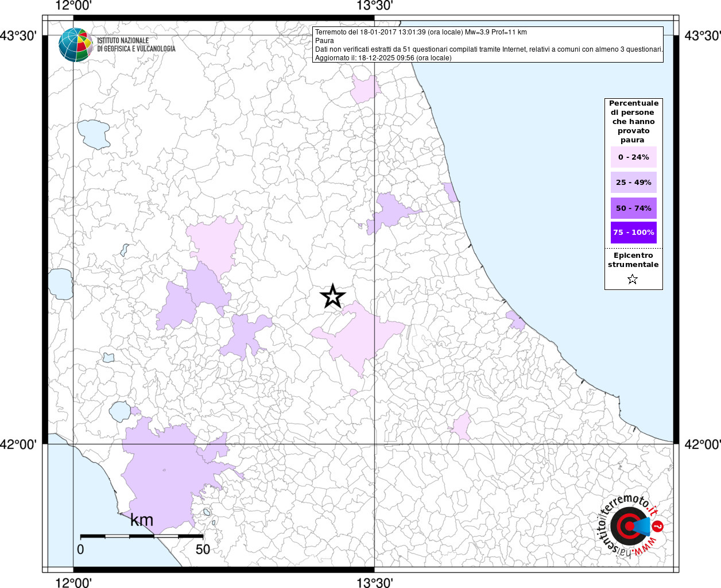Click the INGV globe logo
This screenshot has width=721, height=588.
(75, 45)
